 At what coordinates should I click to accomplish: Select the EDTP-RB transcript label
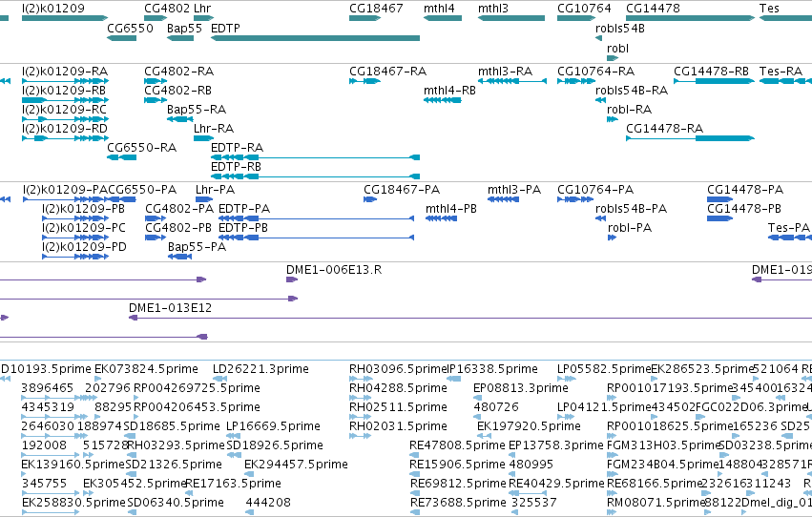pos(236,167)
